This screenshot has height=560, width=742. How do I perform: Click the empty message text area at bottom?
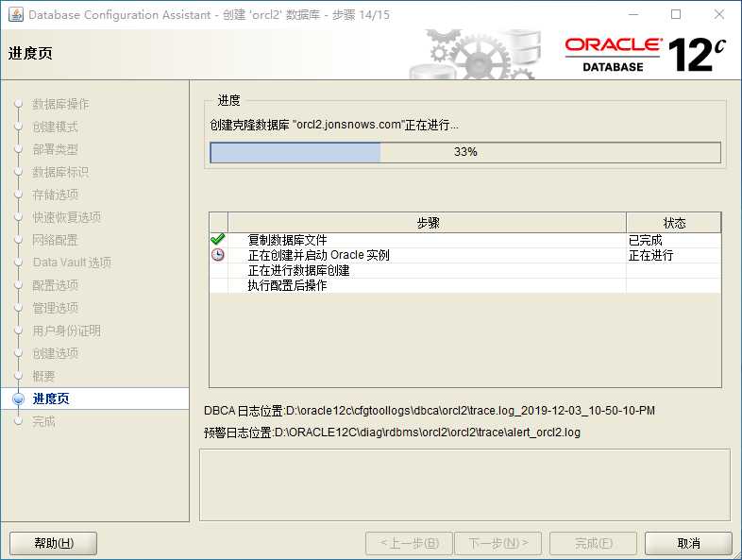[x=464, y=484]
